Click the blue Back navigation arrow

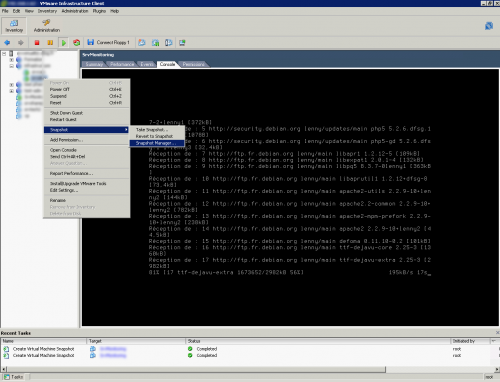pyautogui.click(x=7, y=43)
